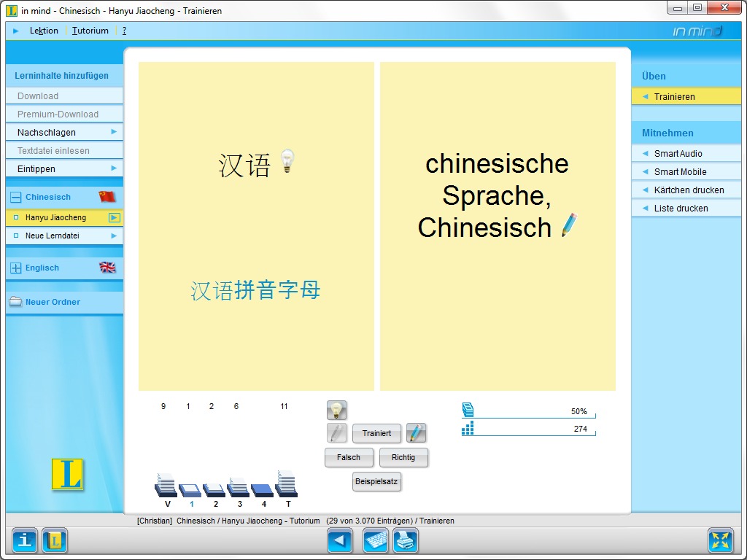The image size is (747, 560).
Task: Select the Hanyu Jiaocheng learning file
Action: (64, 217)
